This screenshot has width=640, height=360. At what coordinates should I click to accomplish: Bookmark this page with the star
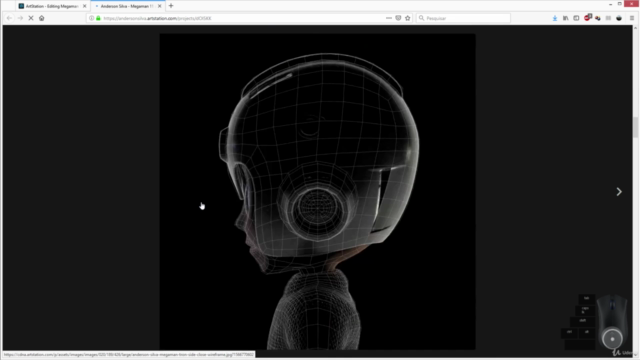tap(408, 18)
